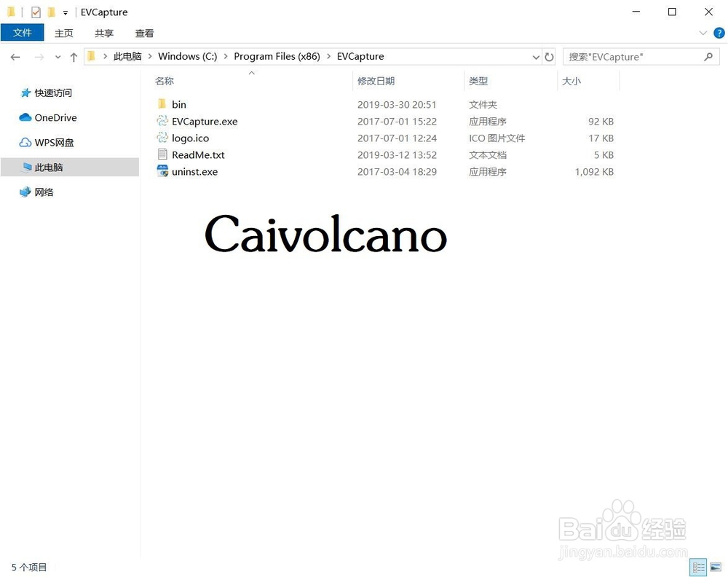
Task: Open the 主页 (Home) ribbon tab
Action: (x=63, y=33)
